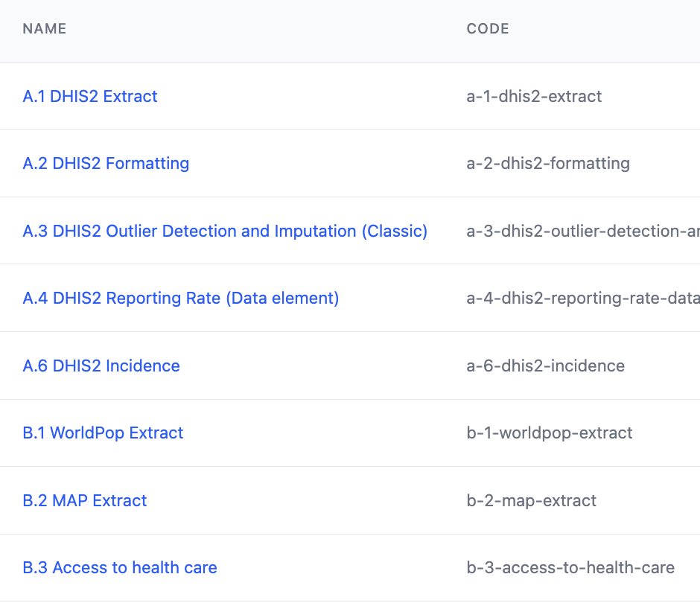The height and width of the screenshot is (606, 700).
Task: Click the code text b-2-map-extract
Action: 531,501
